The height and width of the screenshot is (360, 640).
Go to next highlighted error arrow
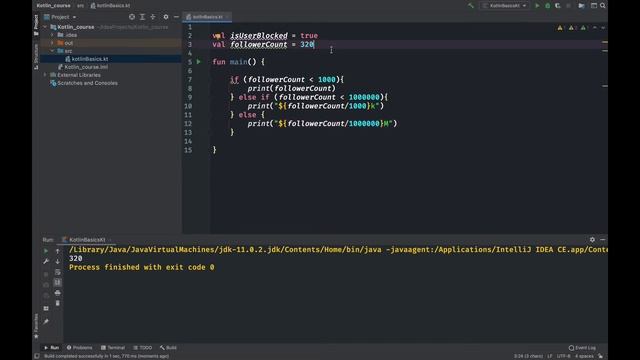[603, 28]
